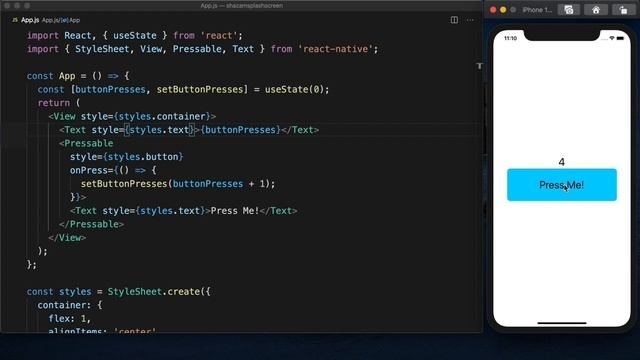Click const App arrow function declaration
This screenshot has height=360, width=640.
pyautogui.click(x=78, y=76)
